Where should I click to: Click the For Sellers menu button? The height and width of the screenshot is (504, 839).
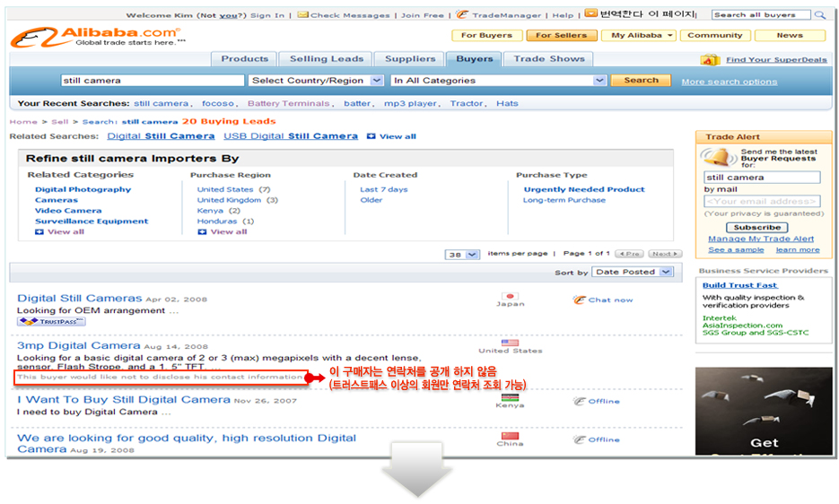click(x=561, y=35)
